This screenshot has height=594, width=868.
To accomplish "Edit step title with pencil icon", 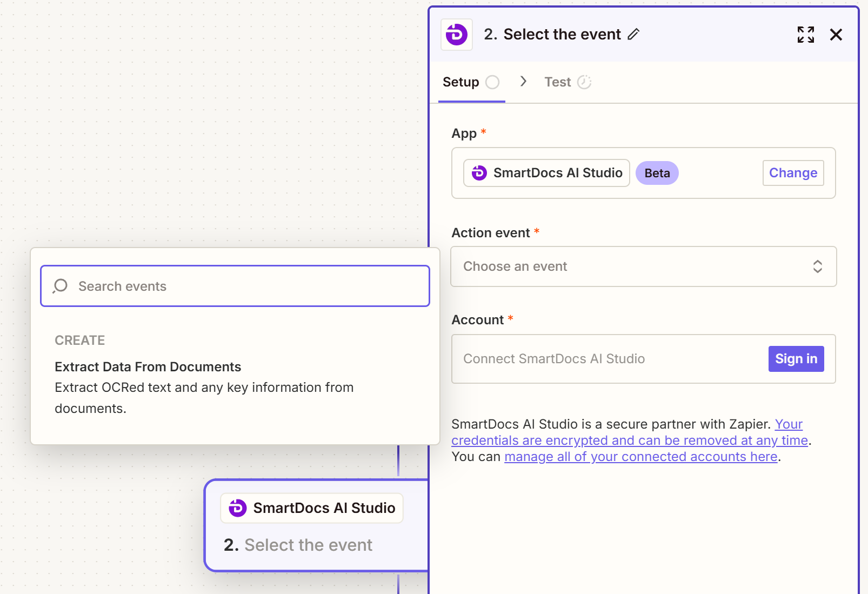I will click(633, 35).
